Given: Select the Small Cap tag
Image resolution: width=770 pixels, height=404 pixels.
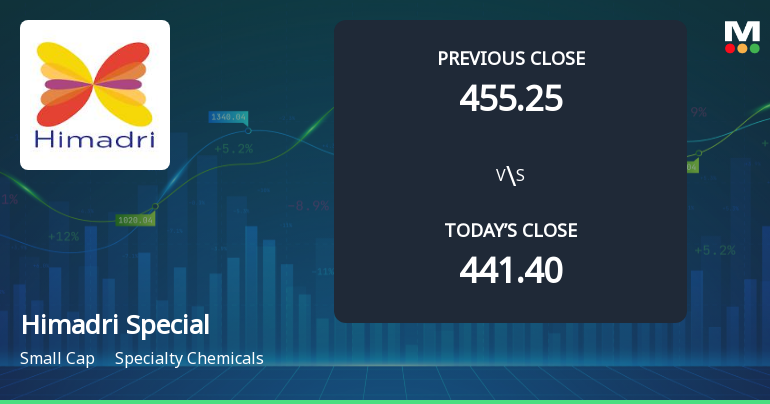Looking at the screenshot, I should point(57,358).
